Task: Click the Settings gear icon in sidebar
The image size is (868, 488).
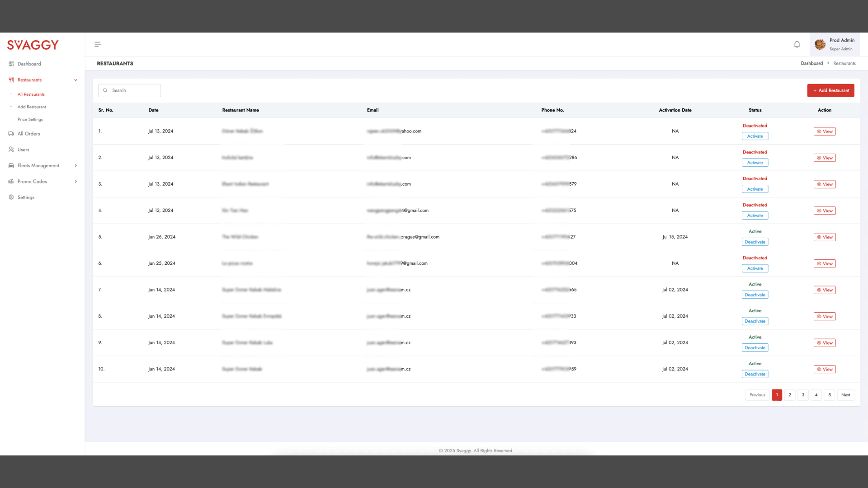Action: coord(11,197)
